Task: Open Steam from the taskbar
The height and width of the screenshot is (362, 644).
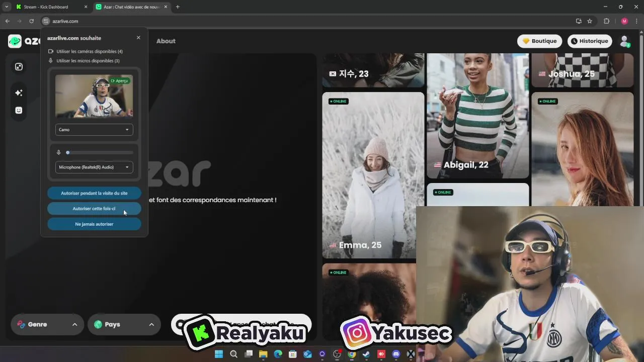Action: pyautogui.click(x=366, y=354)
